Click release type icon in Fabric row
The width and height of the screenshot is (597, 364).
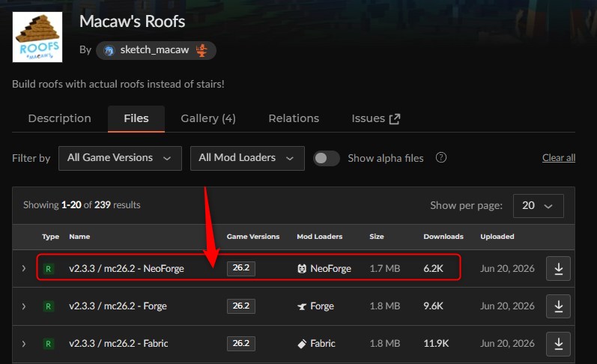tap(49, 344)
